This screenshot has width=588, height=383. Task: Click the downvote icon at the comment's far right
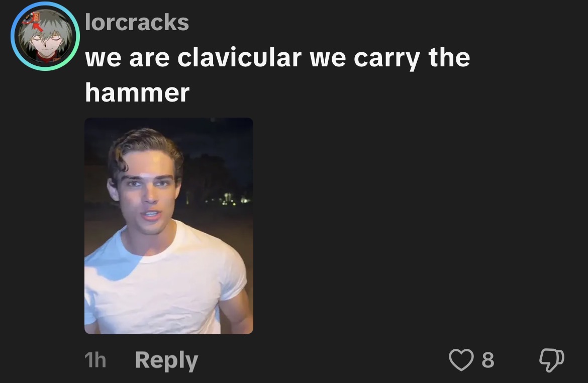point(552,360)
